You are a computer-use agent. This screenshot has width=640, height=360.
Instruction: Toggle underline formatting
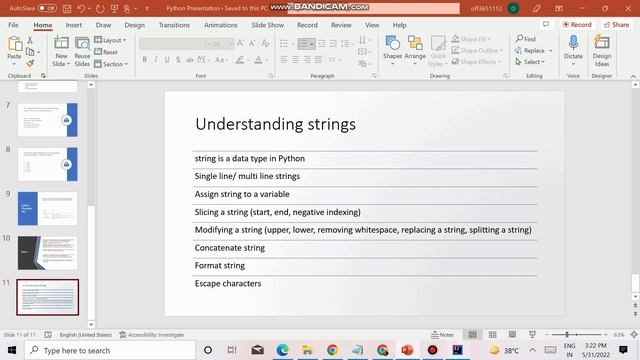pyautogui.click(x=167, y=60)
